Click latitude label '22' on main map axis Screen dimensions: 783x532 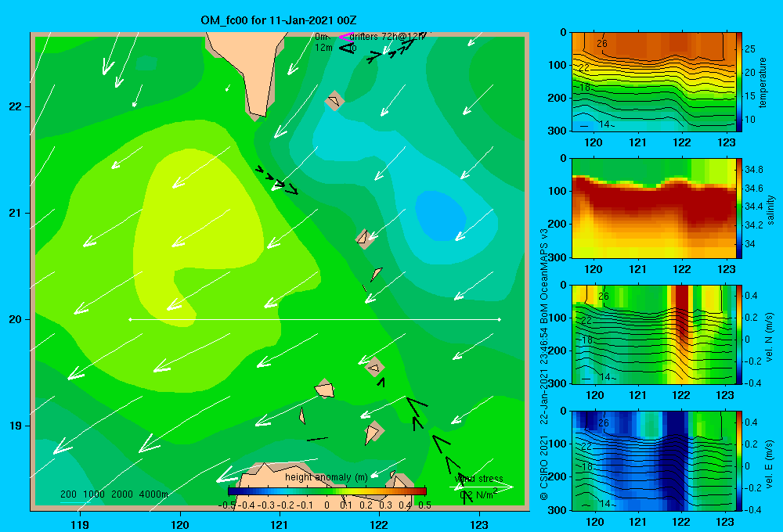[x=16, y=106]
